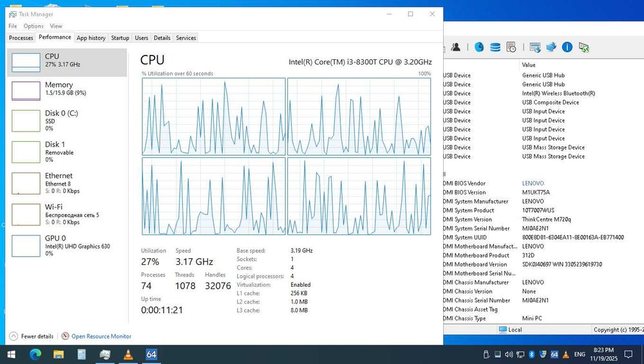Click the blue database stack icon in AIDA64
Image resolution: width=644 pixels, height=364 pixels.
[495, 47]
